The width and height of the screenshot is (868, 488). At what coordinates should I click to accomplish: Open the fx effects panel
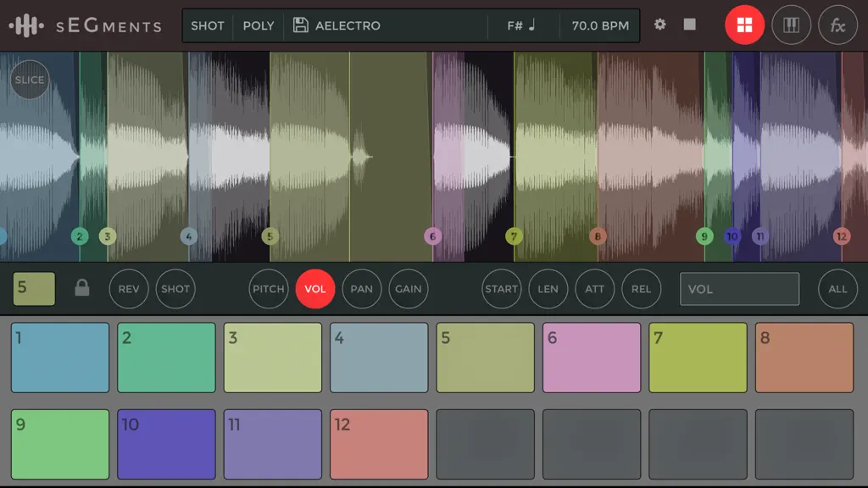point(837,25)
